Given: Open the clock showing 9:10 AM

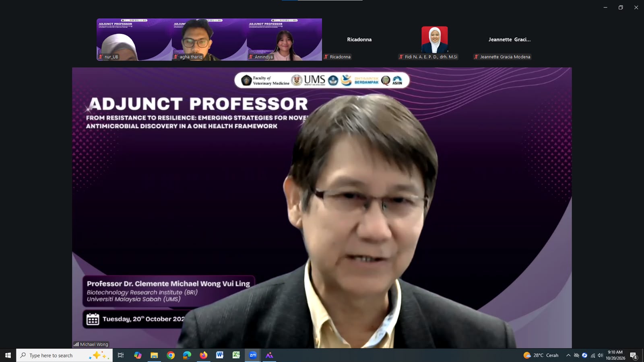Looking at the screenshot, I should coord(615,355).
